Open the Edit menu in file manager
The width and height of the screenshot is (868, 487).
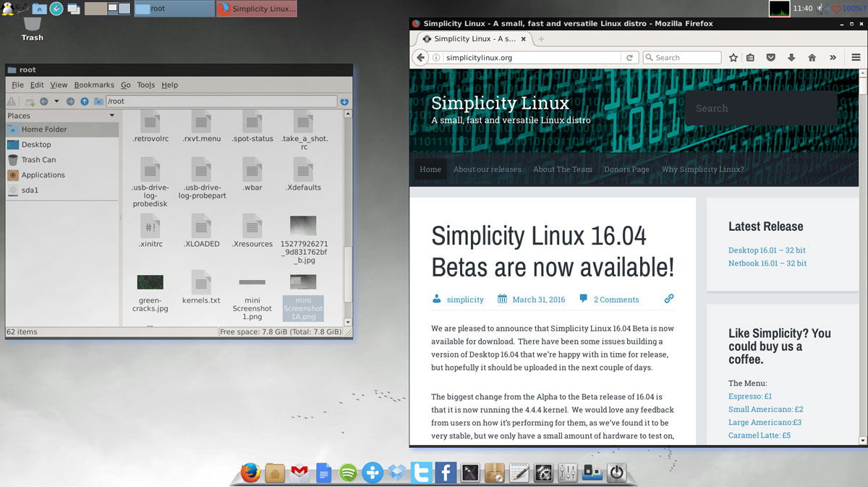coord(37,85)
